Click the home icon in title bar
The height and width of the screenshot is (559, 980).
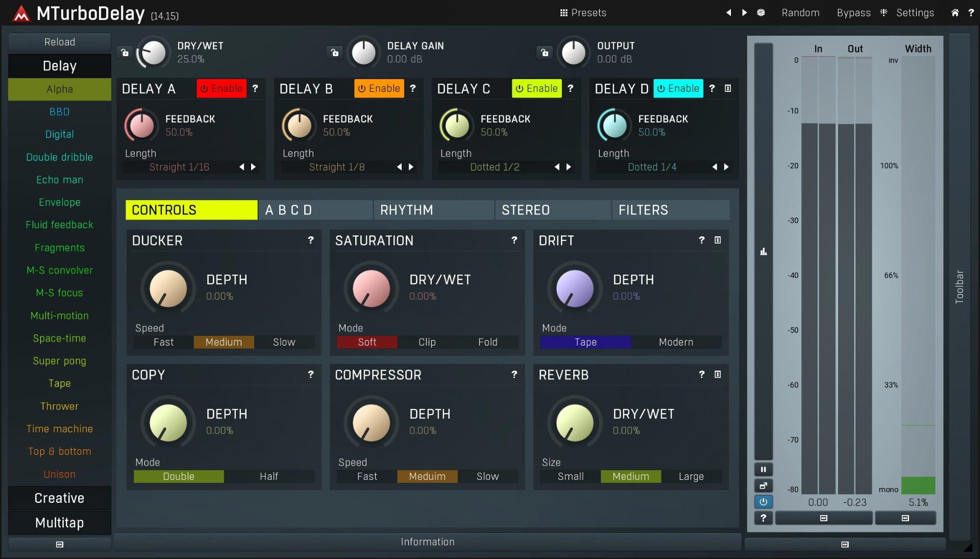955,13
